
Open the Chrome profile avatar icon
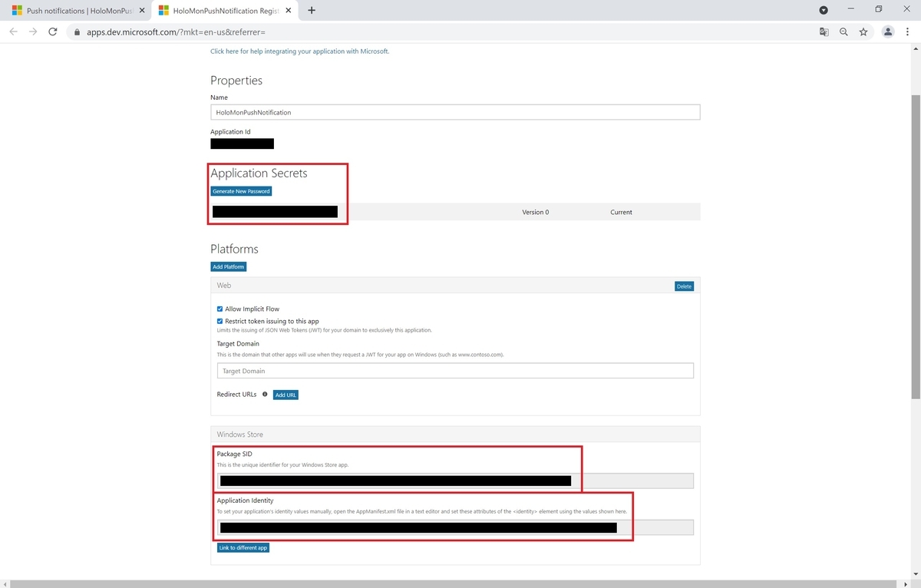point(888,31)
